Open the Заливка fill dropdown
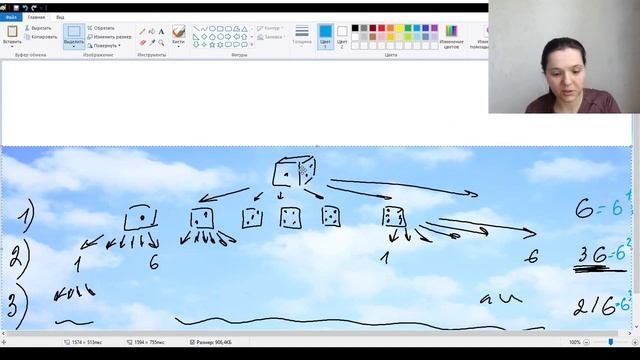This screenshot has height=360, width=640. 271,37
